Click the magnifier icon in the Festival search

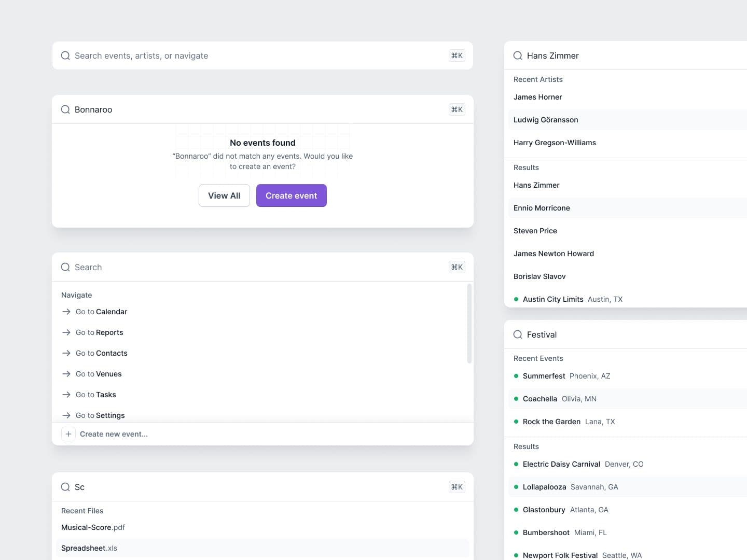[x=518, y=334]
